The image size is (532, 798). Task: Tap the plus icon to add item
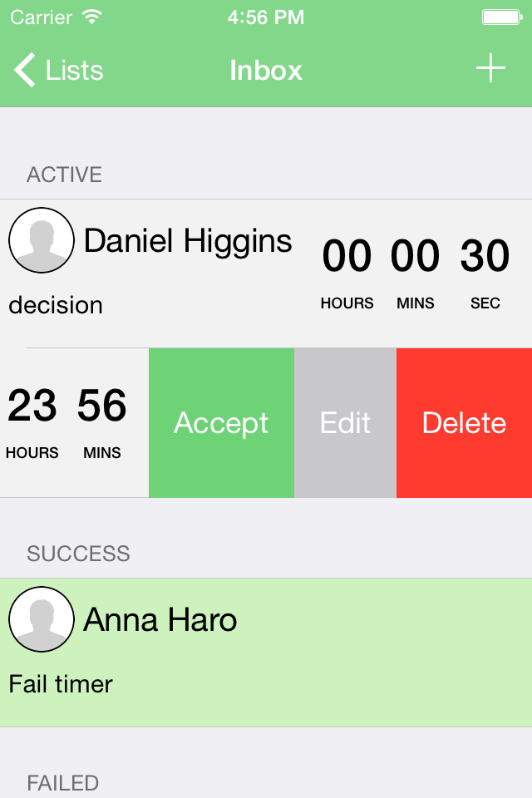pos(490,69)
